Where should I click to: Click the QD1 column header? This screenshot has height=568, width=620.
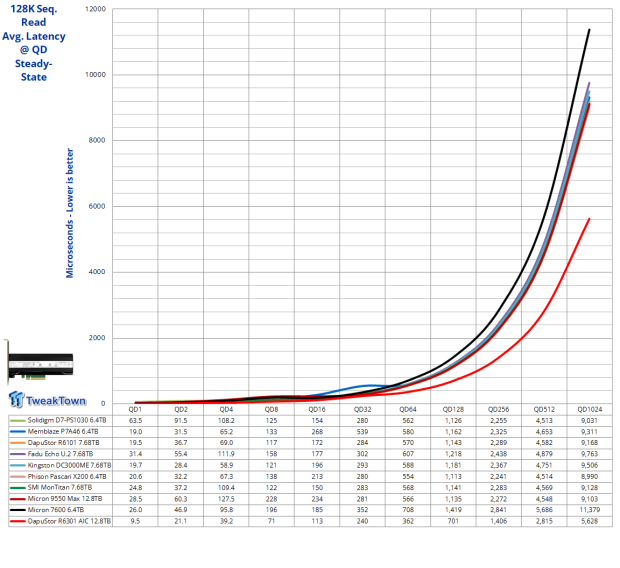(x=135, y=409)
